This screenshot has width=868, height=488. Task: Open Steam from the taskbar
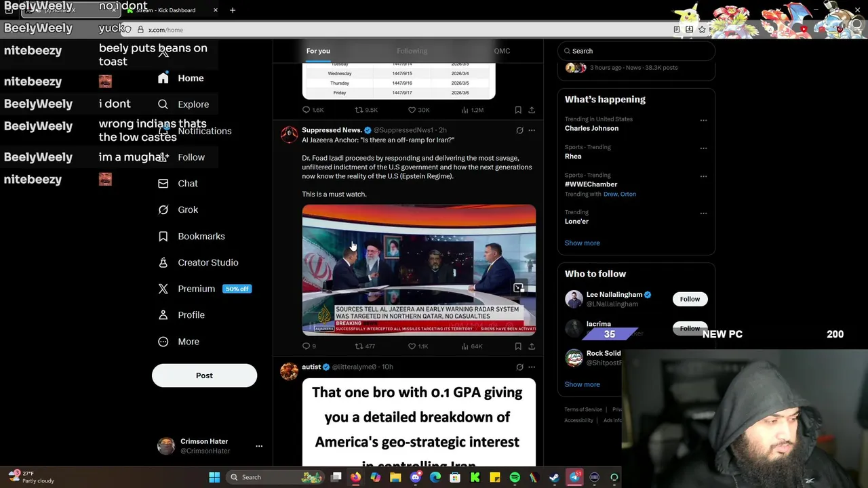point(554,477)
